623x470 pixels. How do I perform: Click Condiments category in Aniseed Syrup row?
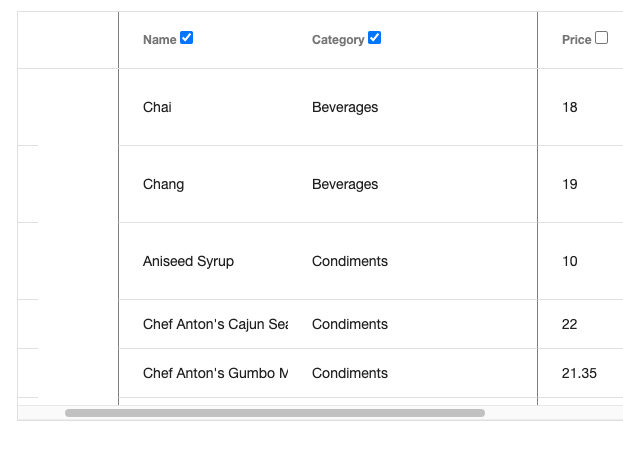[350, 261]
